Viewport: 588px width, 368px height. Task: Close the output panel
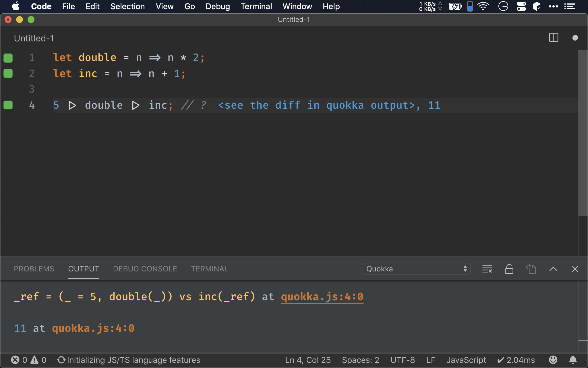point(575,269)
